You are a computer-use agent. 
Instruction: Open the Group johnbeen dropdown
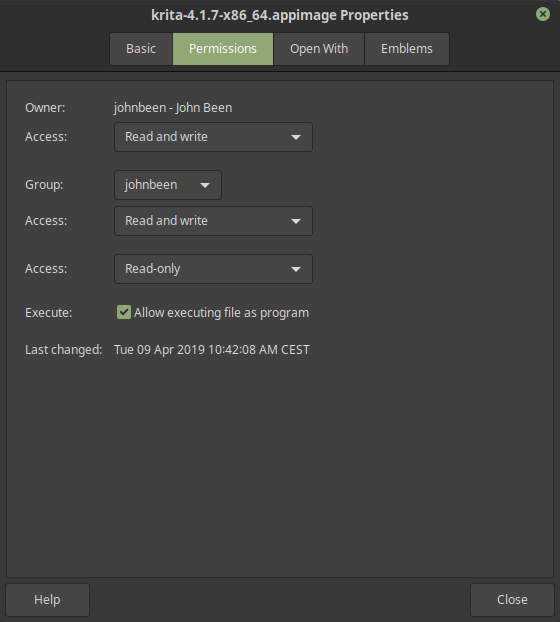pyautogui.click(x=168, y=185)
